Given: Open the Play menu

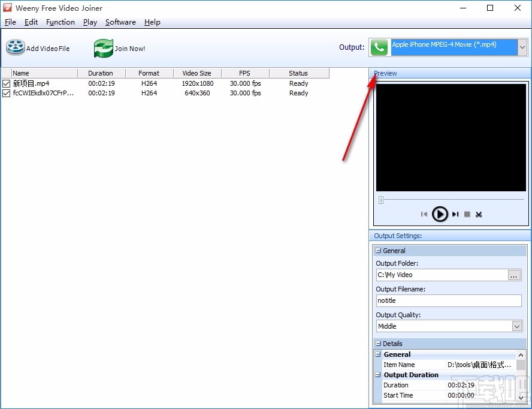Looking at the screenshot, I should tap(90, 22).
